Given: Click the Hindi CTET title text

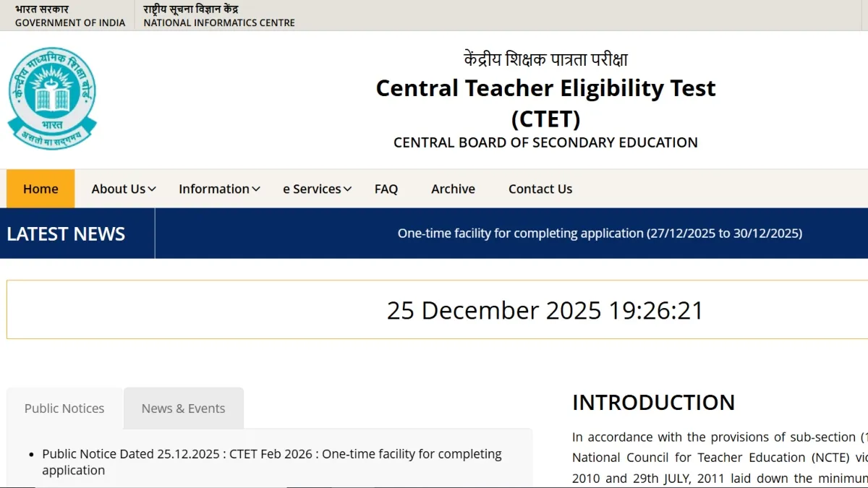Looking at the screenshot, I should 545,59.
